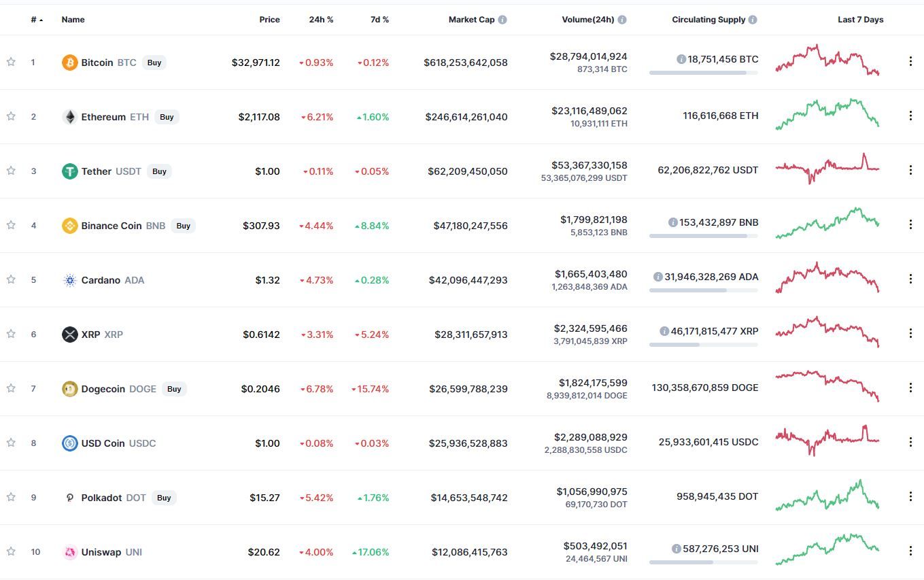
Task: Toggle the watchlist star for Polkadot
Action: 11,497
